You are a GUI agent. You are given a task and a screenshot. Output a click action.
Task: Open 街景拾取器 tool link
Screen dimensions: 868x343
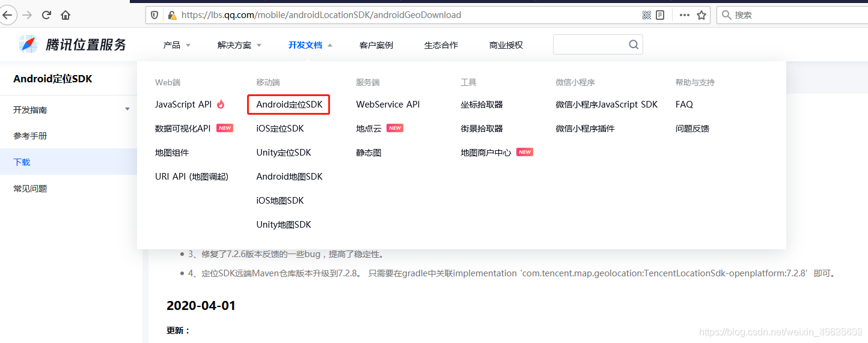tap(482, 129)
